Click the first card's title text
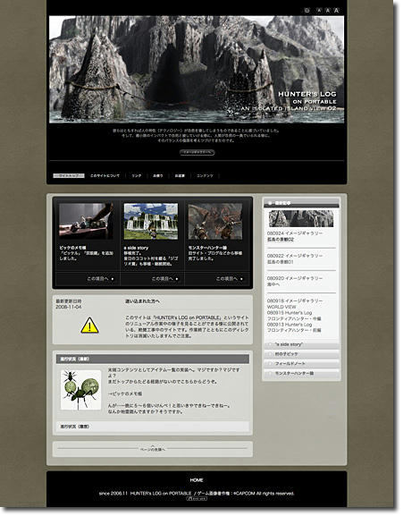Viewport: 420px width, 516px height. click(x=72, y=248)
